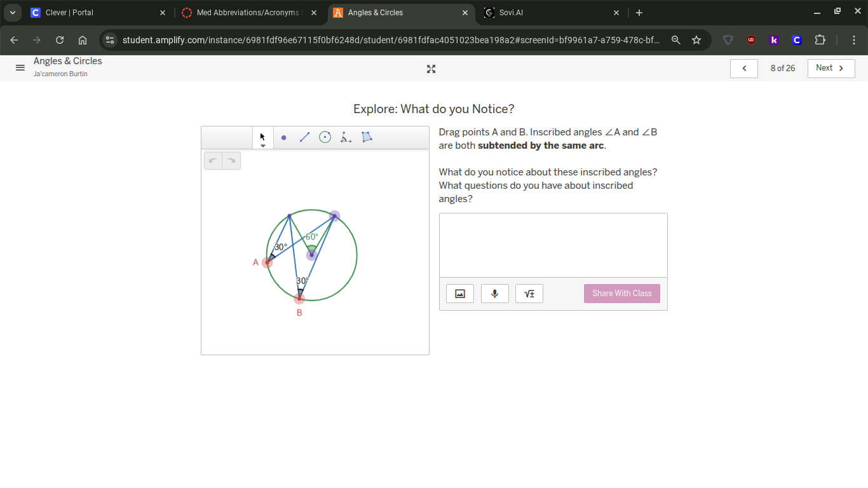Viewport: 868px width, 488px height.
Task: Click the Next button to advance slides
Action: point(831,68)
